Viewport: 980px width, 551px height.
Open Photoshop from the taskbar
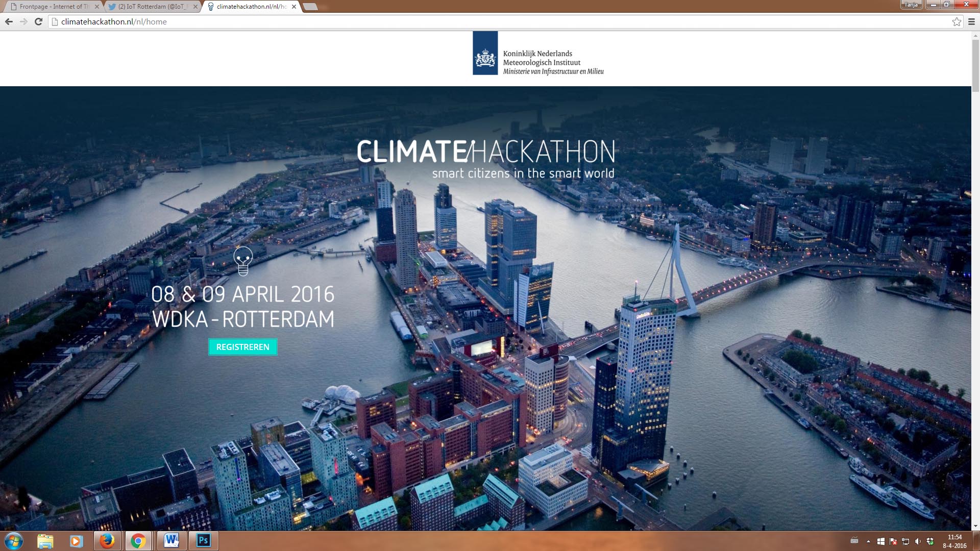pyautogui.click(x=203, y=540)
